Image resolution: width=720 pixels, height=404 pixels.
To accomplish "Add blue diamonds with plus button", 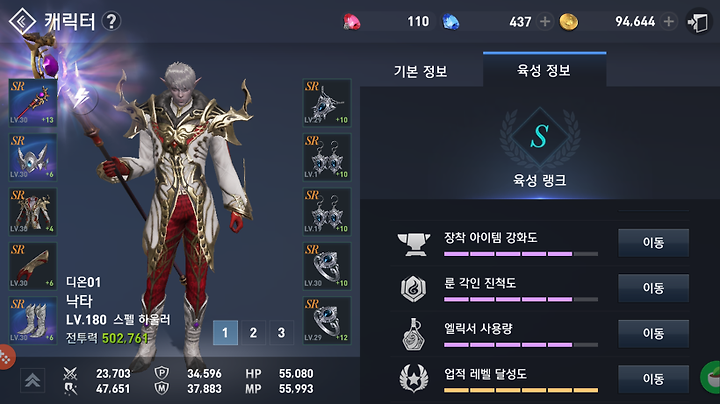I will click(x=545, y=22).
